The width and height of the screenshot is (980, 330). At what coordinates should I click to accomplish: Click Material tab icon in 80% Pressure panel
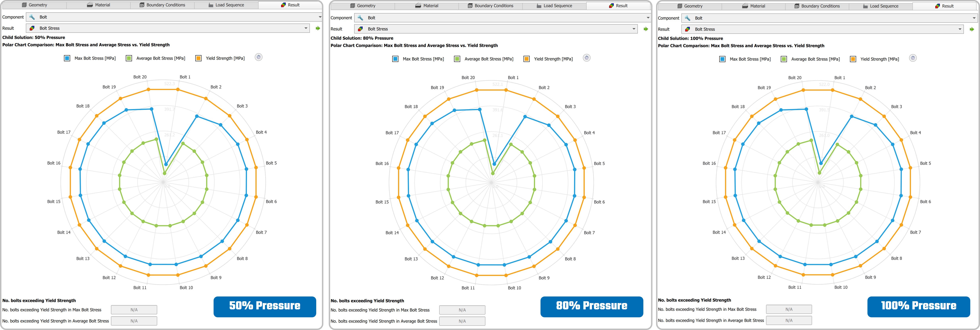418,6
